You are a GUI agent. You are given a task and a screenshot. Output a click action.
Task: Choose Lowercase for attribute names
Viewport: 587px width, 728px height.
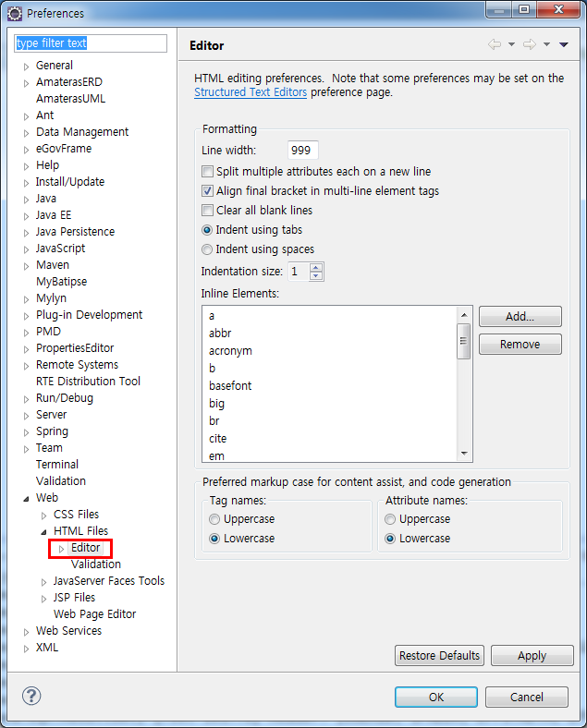(x=390, y=539)
